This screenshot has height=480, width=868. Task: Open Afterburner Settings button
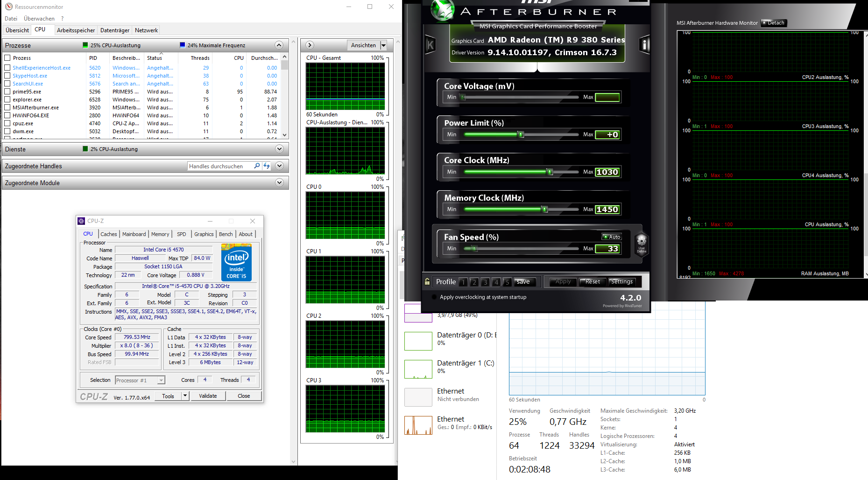click(622, 282)
